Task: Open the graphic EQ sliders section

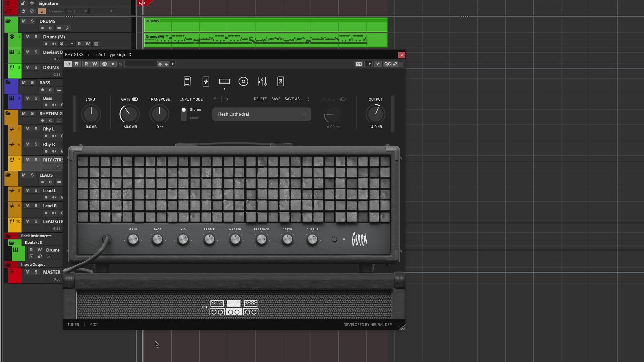Action: click(x=262, y=81)
